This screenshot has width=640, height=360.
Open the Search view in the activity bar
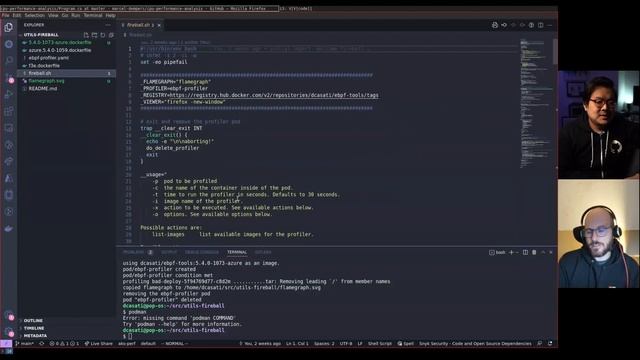point(9,60)
